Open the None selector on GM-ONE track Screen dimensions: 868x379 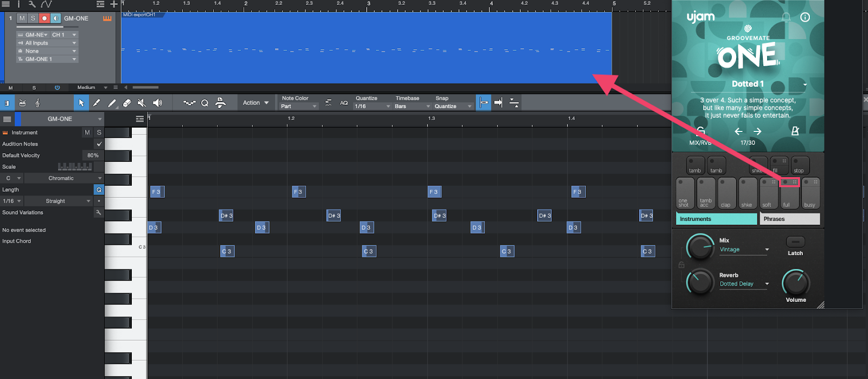pos(48,51)
